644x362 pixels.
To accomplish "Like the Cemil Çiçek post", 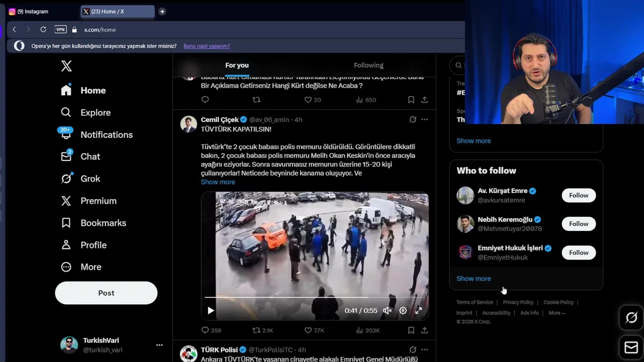I will coord(314,330).
